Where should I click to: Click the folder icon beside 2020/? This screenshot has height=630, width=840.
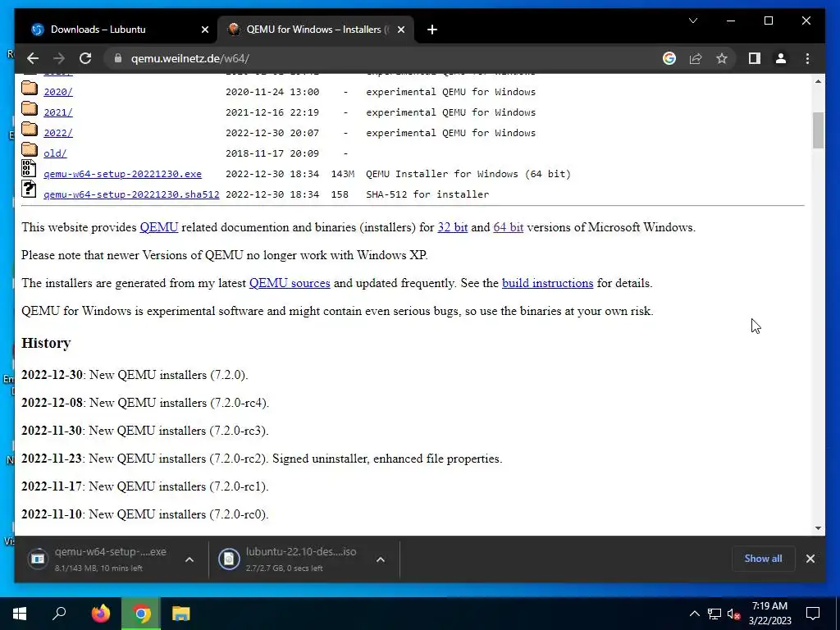[30, 88]
